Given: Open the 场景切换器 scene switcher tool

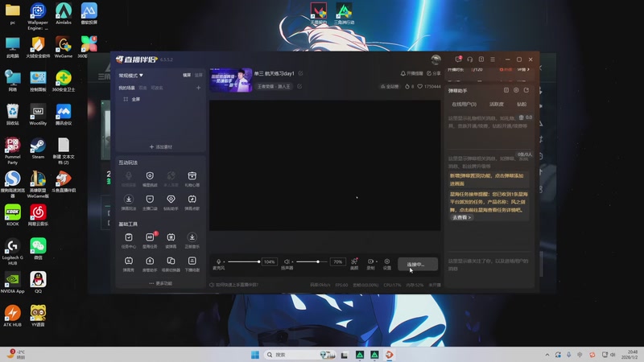Looking at the screenshot, I should 171,264.
